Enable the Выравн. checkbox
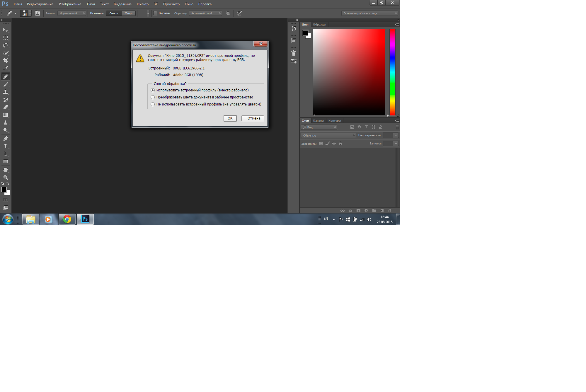The image size is (586, 392). (155, 13)
